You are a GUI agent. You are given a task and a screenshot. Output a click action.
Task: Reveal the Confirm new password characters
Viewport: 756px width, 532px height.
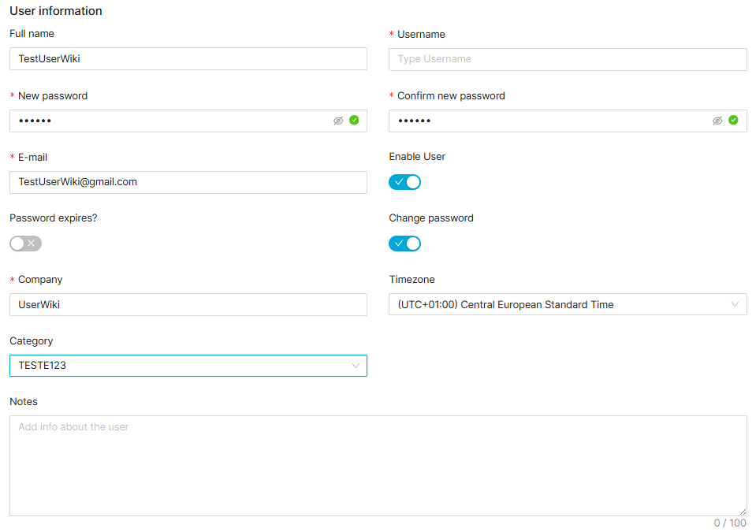(x=717, y=121)
